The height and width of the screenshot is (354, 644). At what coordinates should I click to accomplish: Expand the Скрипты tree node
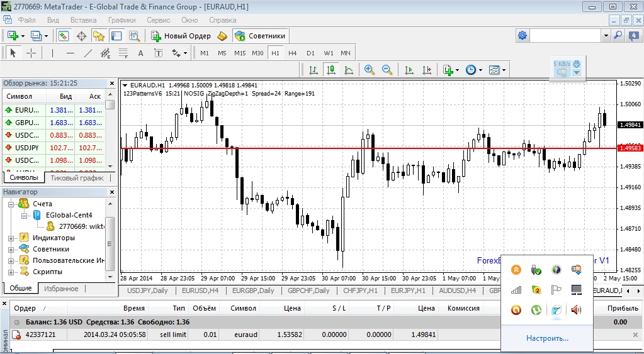click(x=11, y=272)
